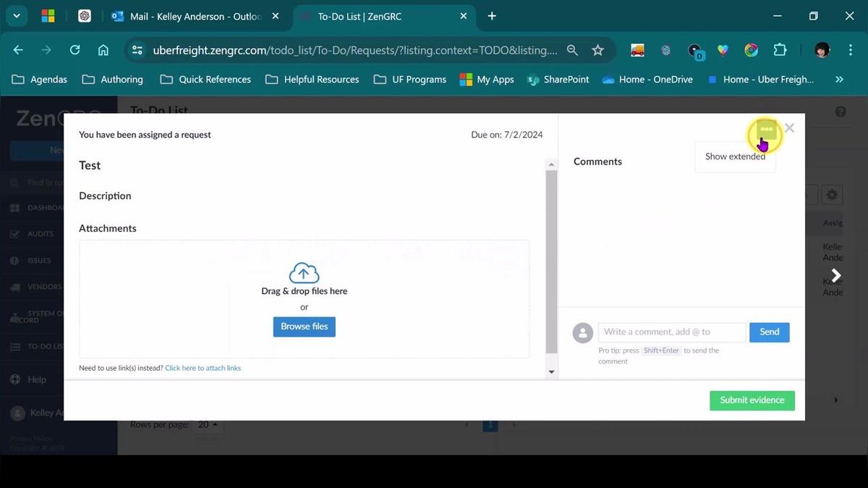Close the request dialog with X
The image size is (868, 488).
789,128
